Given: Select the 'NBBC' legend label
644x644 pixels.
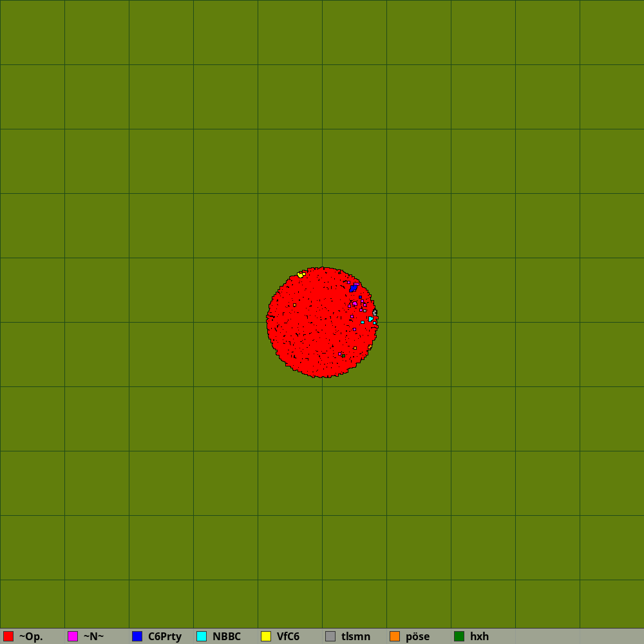Looking at the screenshot, I should pos(226,636).
